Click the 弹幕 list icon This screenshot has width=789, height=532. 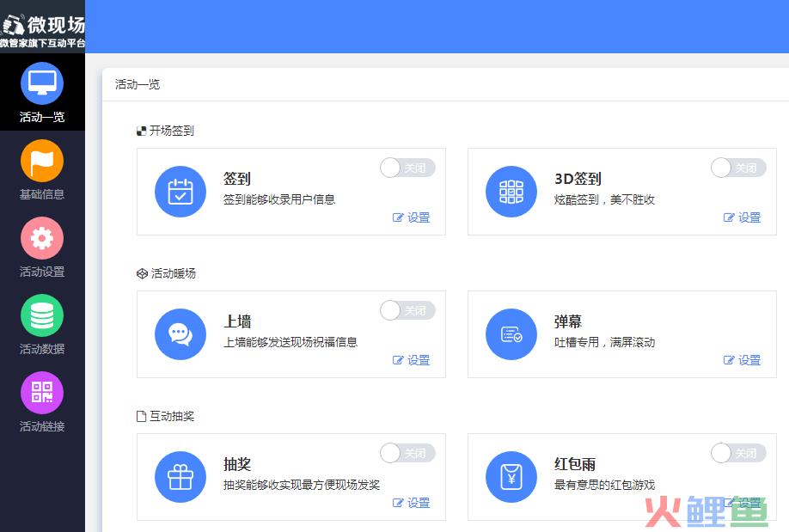(x=511, y=334)
